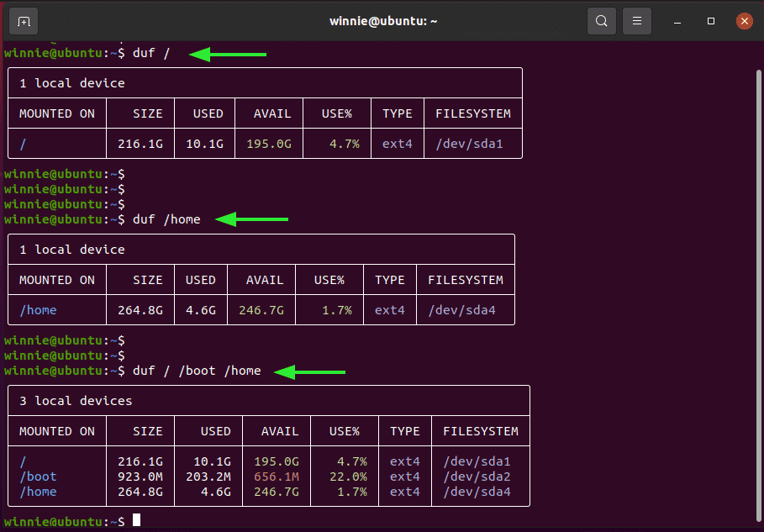Click the 22.0% usage value
Screen dimensions: 764x532
348,477
